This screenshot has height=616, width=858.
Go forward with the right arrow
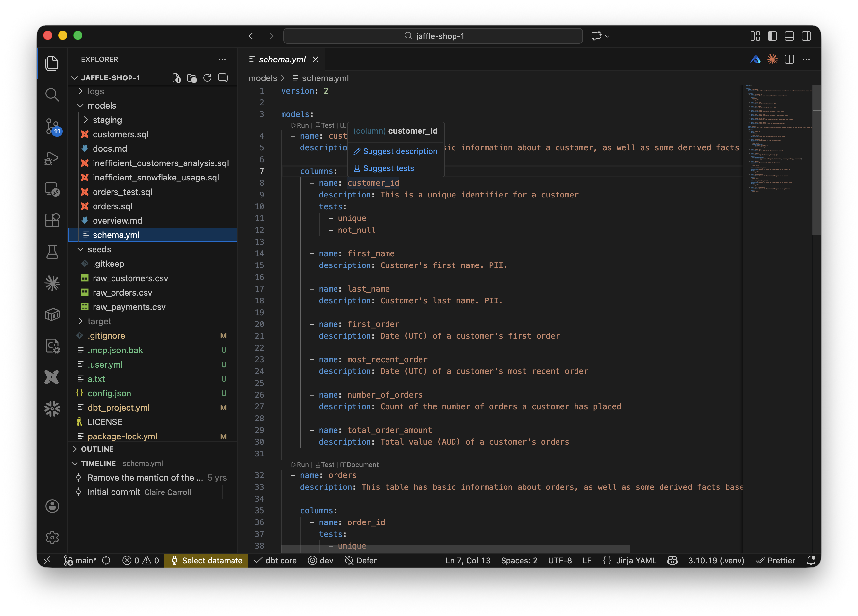pyautogui.click(x=270, y=36)
